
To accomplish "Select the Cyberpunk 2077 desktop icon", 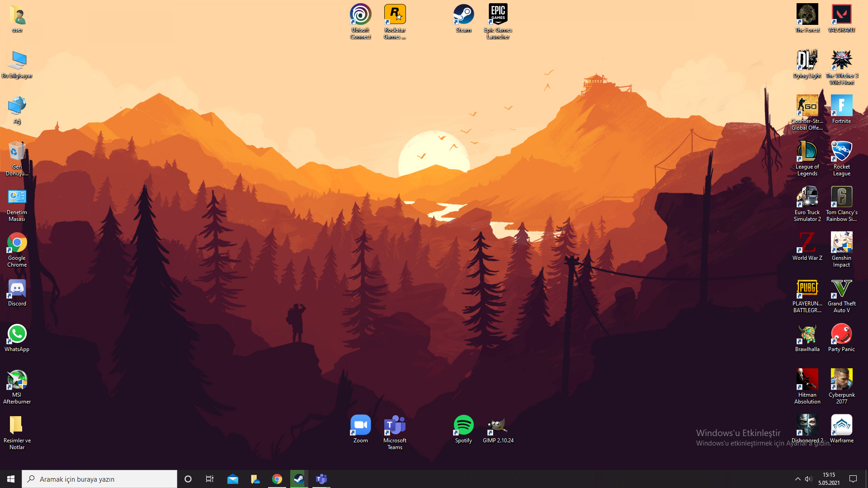I will coord(841,380).
